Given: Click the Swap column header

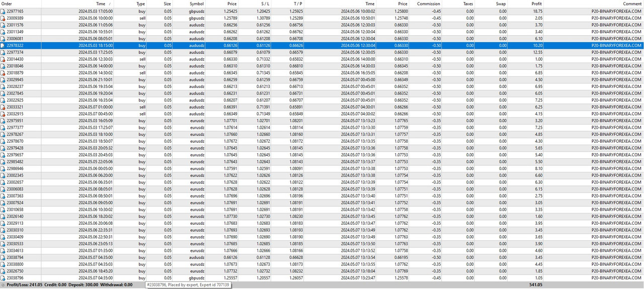Looking at the screenshot, I should (x=502, y=4).
